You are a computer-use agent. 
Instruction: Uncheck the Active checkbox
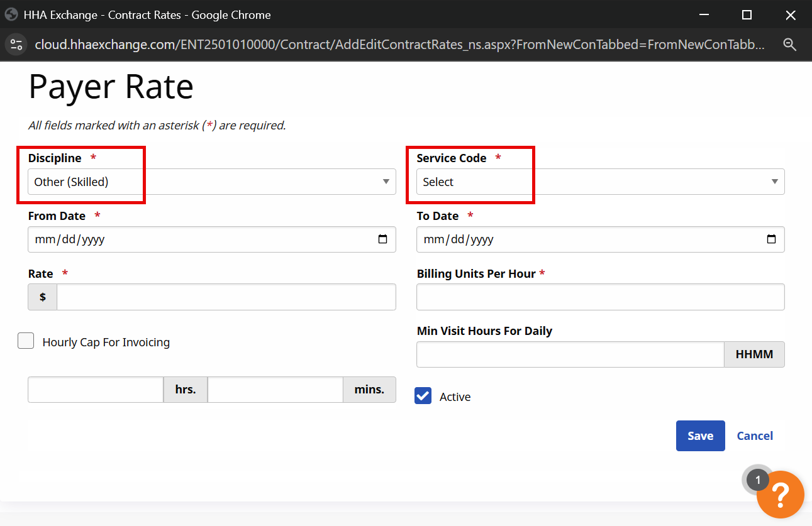[423, 396]
